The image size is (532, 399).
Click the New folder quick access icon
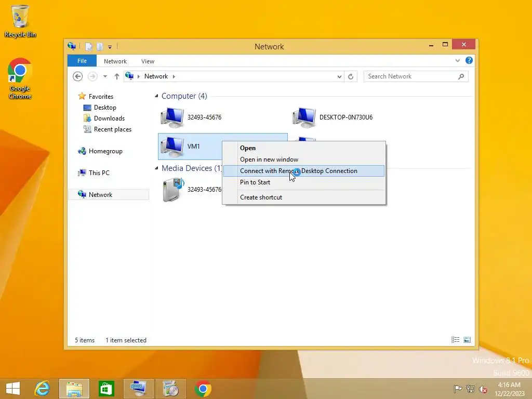100,46
